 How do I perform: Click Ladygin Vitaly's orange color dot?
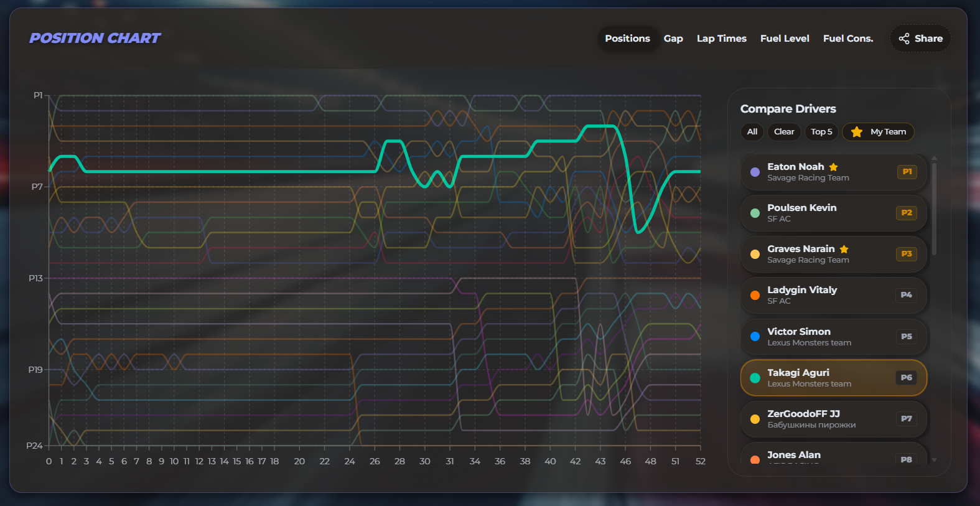(x=755, y=295)
